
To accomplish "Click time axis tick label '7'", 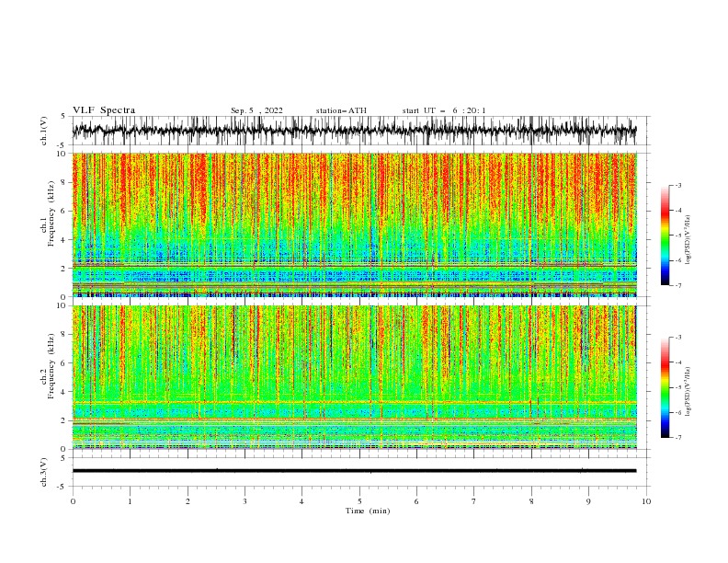I will click(x=474, y=501).
